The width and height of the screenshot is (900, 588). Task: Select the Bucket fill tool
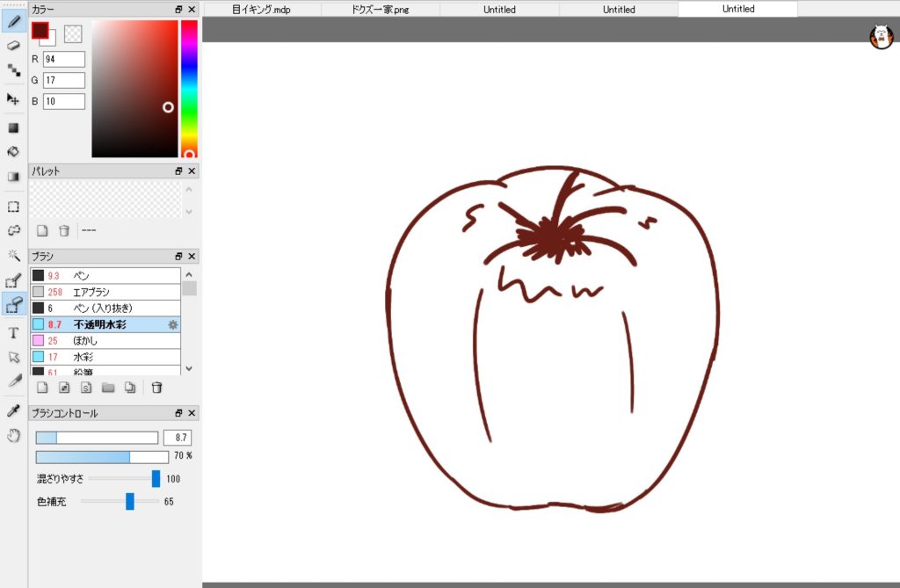point(13,151)
